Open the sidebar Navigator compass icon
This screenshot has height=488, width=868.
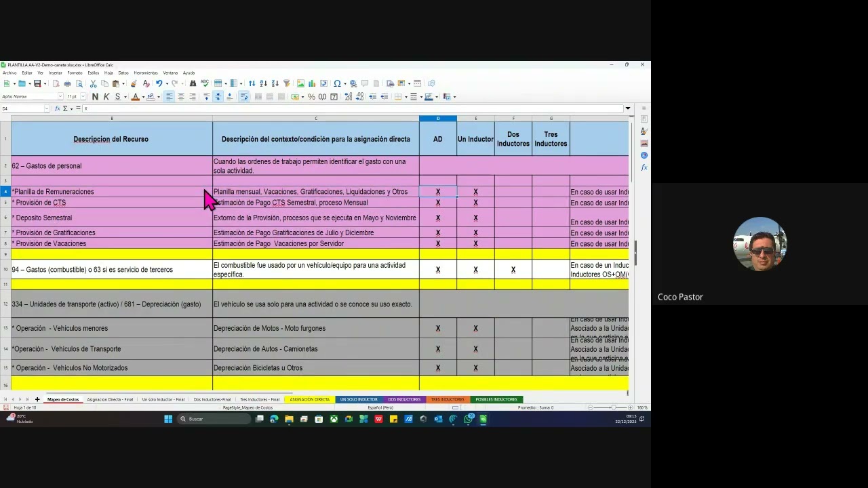[x=644, y=155]
